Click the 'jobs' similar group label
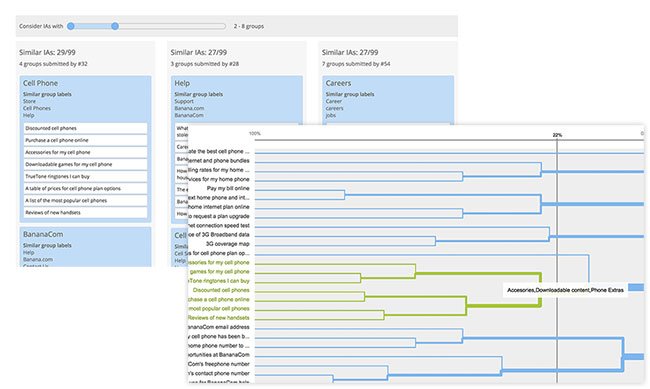The height and width of the screenshot is (389, 650). [330, 115]
